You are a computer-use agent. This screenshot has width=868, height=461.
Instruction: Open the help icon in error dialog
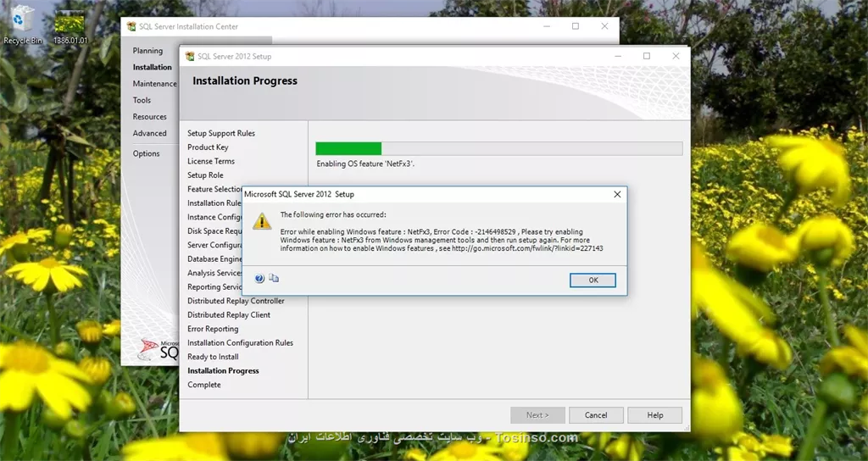[259, 278]
